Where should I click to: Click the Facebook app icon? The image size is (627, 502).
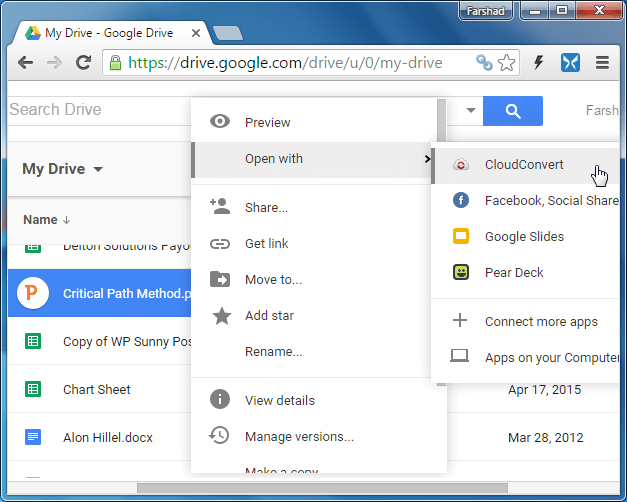point(461,200)
